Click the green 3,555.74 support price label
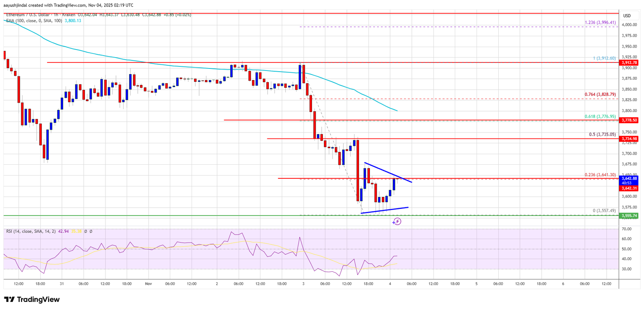Viewport: 644px width, 310px height. click(x=629, y=216)
